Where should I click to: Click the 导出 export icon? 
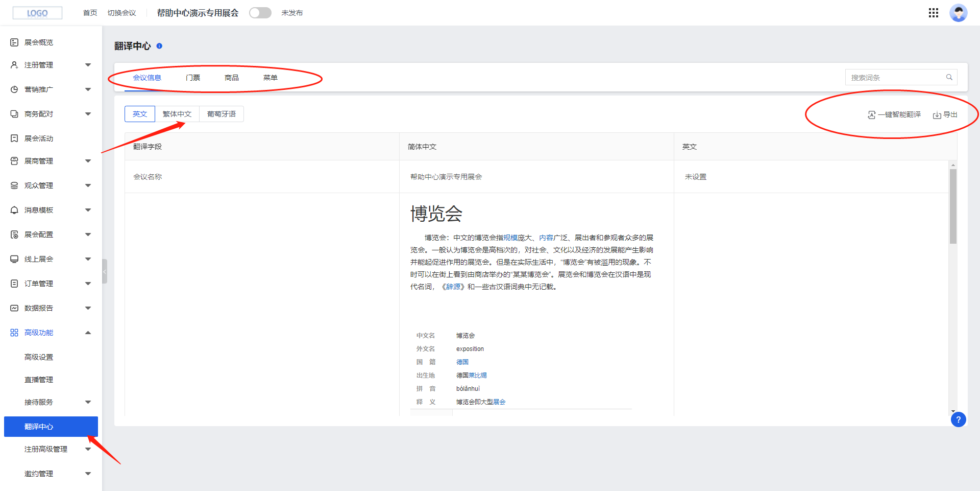[937, 115]
